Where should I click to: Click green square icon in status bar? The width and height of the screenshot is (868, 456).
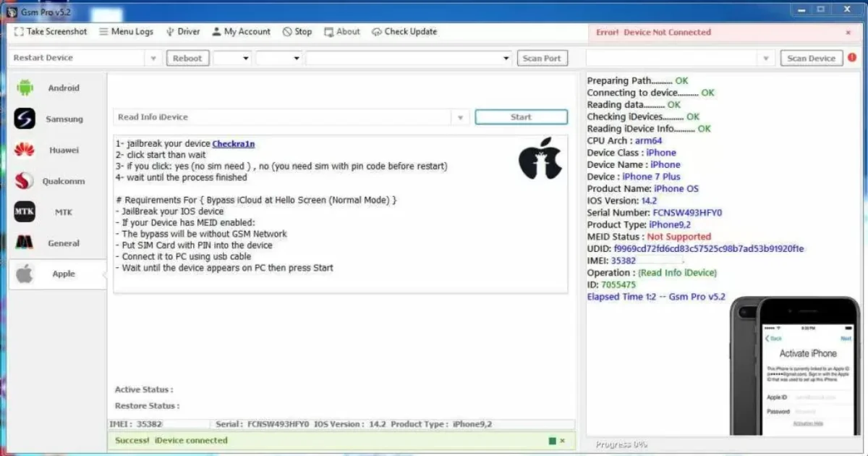[x=552, y=440]
